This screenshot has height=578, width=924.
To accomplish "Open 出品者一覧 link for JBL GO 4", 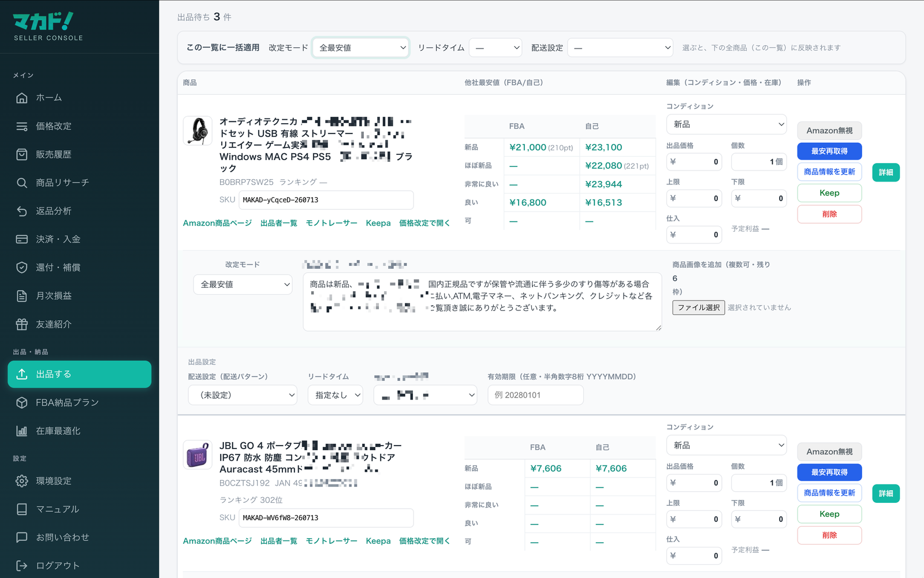I will pyautogui.click(x=279, y=541).
